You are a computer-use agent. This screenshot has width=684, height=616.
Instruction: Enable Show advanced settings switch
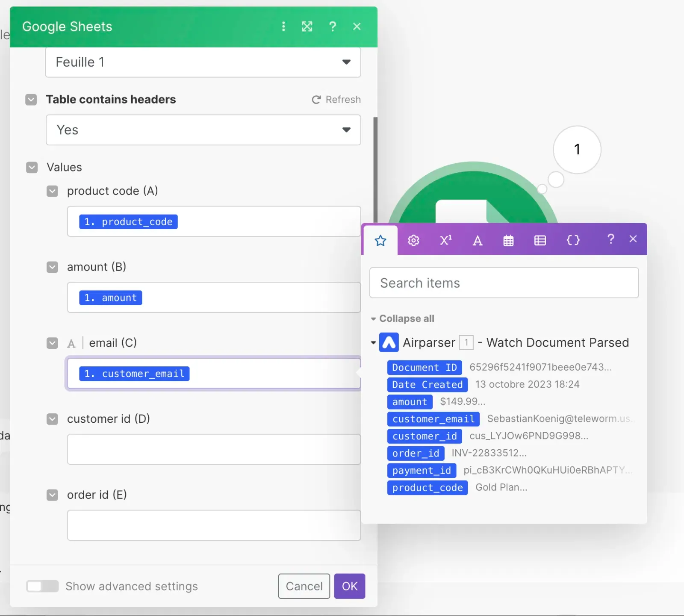[x=42, y=586]
